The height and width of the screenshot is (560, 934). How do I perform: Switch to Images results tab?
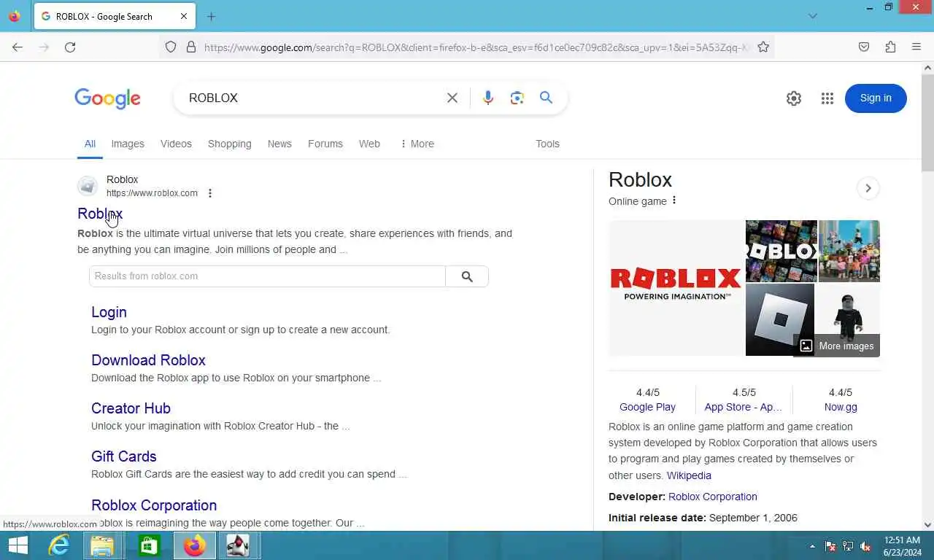[x=128, y=144]
